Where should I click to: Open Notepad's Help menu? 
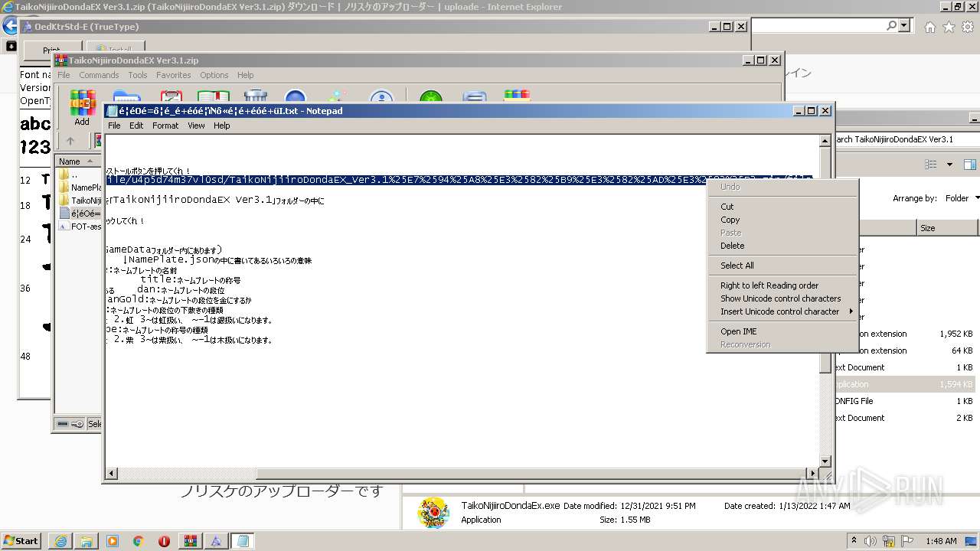(x=222, y=126)
